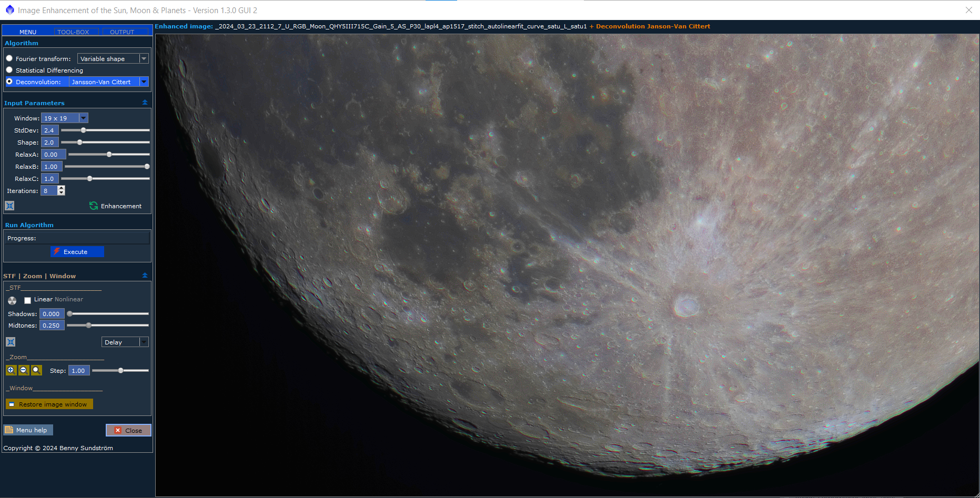This screenshot has height=498, width=980.
Task: Click the StdDev value field 2.4
Action: (x=50, y=130)
